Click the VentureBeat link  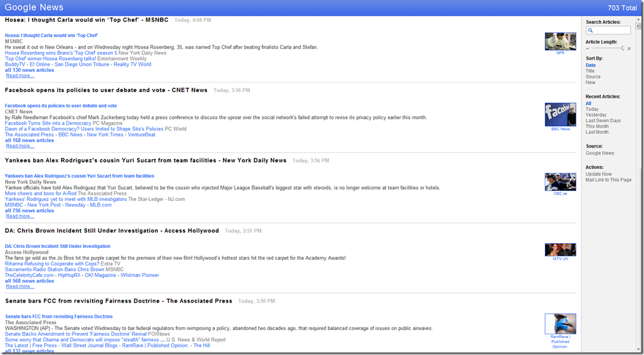click(142, 135)
